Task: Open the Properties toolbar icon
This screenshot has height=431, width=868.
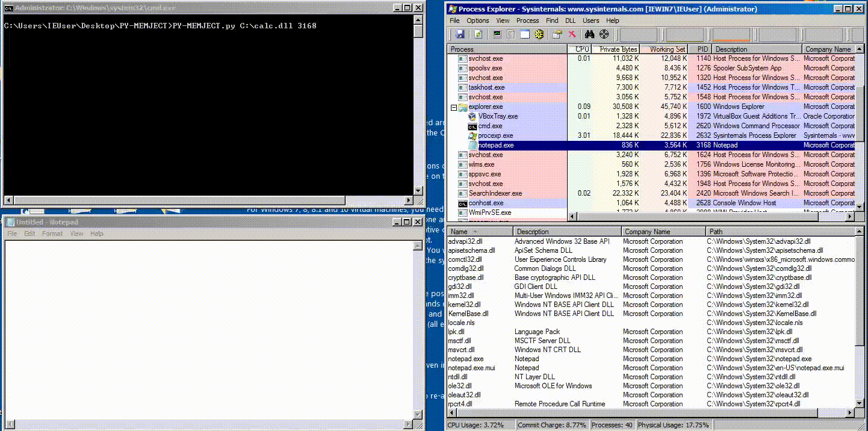Action: (x=558, y=35)
